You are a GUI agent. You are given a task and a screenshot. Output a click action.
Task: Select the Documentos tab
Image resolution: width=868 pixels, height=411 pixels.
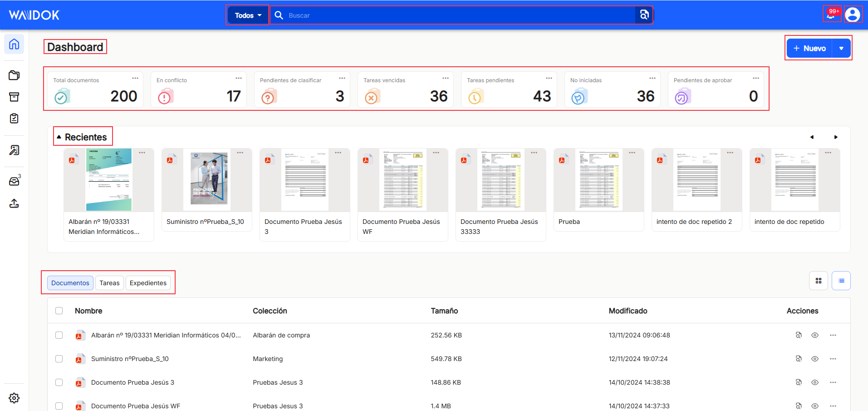[x=70, y=283]
